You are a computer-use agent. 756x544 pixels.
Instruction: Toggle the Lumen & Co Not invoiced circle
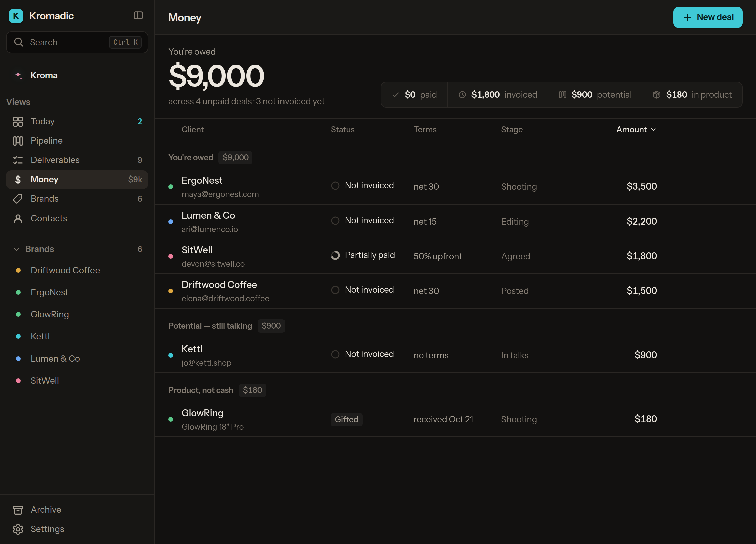(x=335, y=221)
